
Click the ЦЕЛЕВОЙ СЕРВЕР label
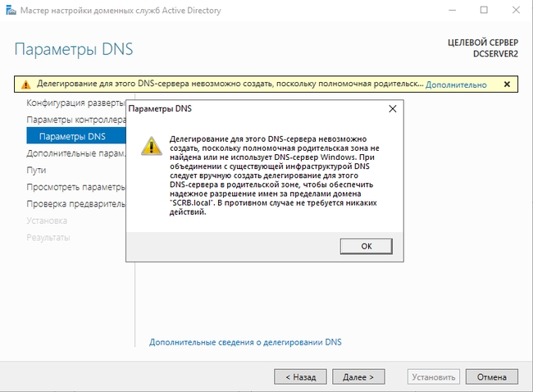click(x=483, y=43)
